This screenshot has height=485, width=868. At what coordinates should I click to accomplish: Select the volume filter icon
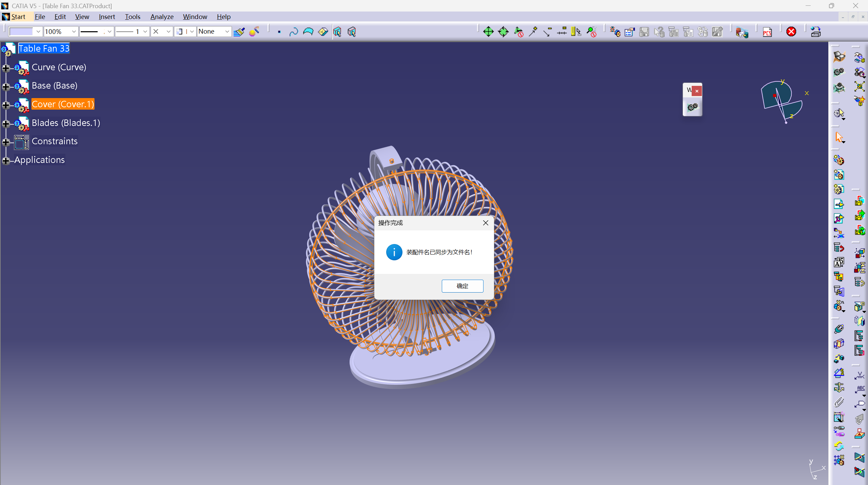pos(323,32)
